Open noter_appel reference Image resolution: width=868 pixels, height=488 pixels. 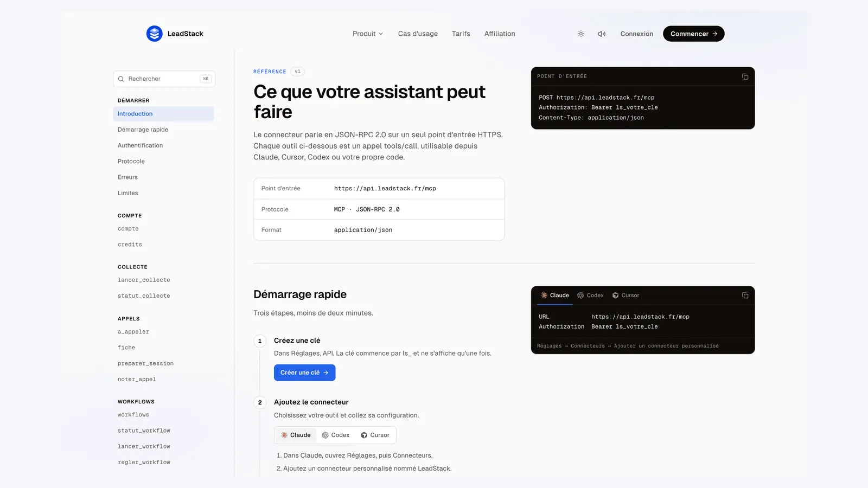point(137,380)
